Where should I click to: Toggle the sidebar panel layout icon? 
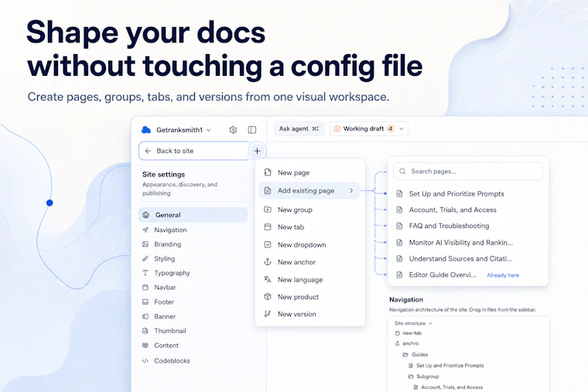click(252, 130)
